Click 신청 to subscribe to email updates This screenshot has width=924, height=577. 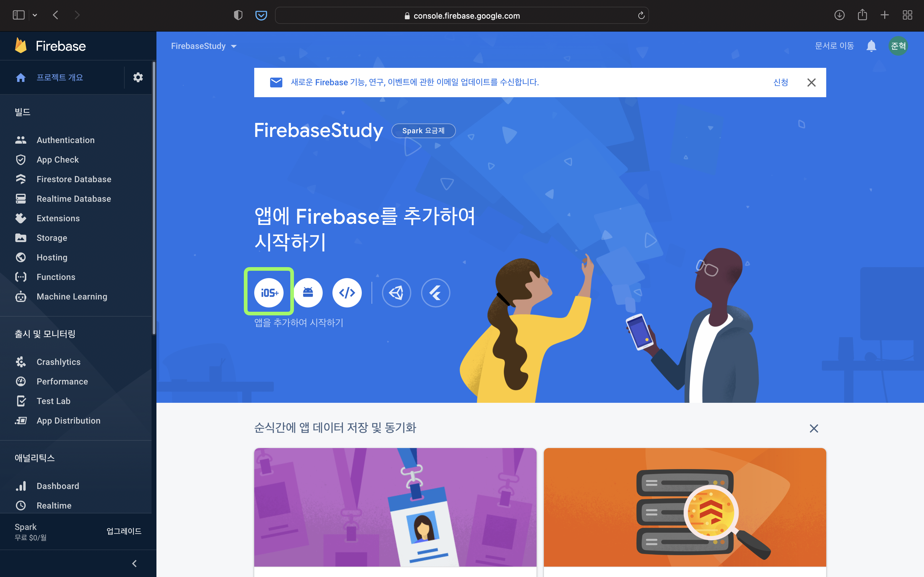(780, 83)
